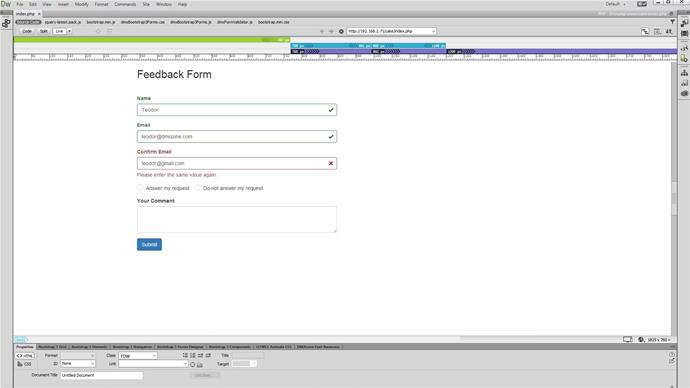Open the top icon in right panel dock
The image size is (690, 388).
(x=684, y=23)
